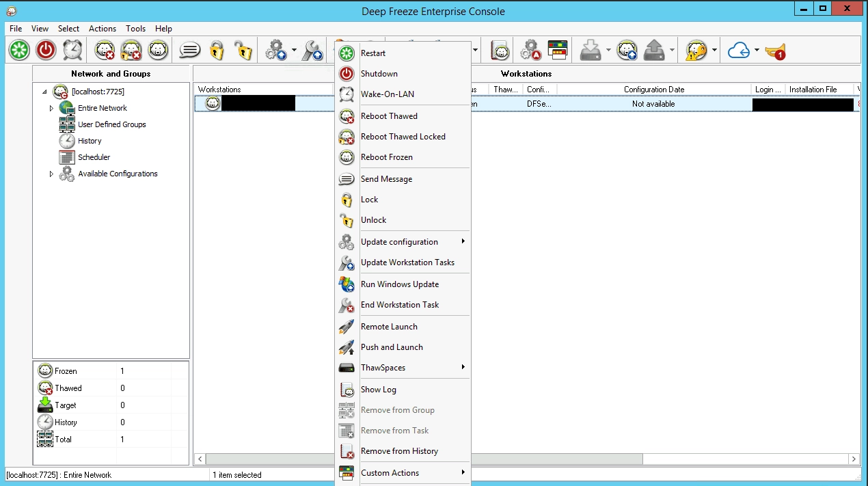The height and width of the screenshot is (486, 868).
Task: Choose Remove from History menu entry
Action: (x=403, y=451)
